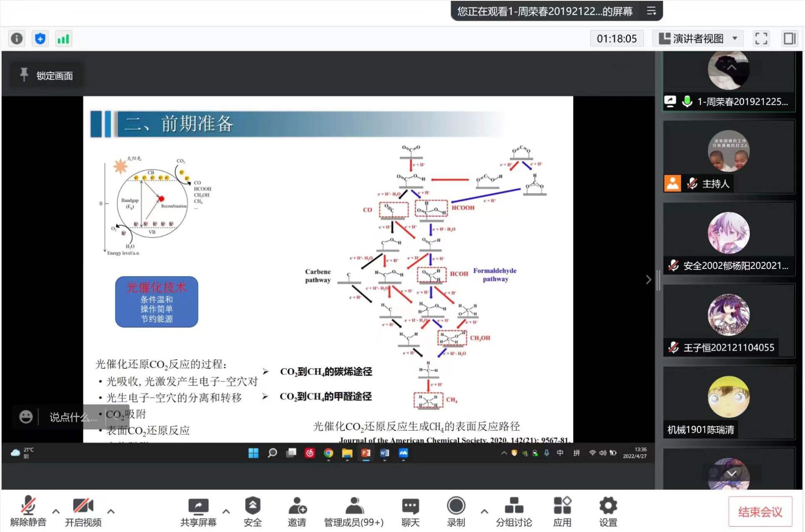Click 锁定画面 pin button
This screenshot has width=805, height=532.
[x=47, y=76]
